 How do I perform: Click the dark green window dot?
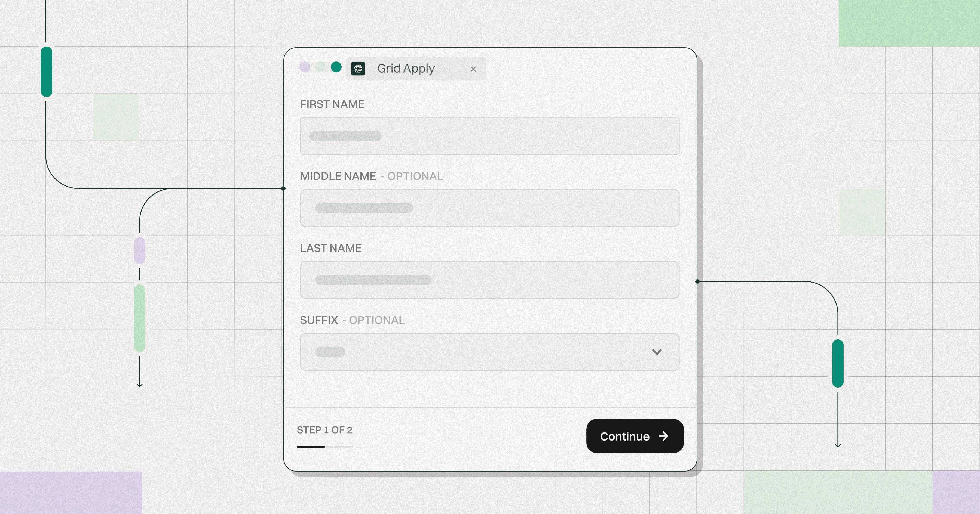[336, 67]
